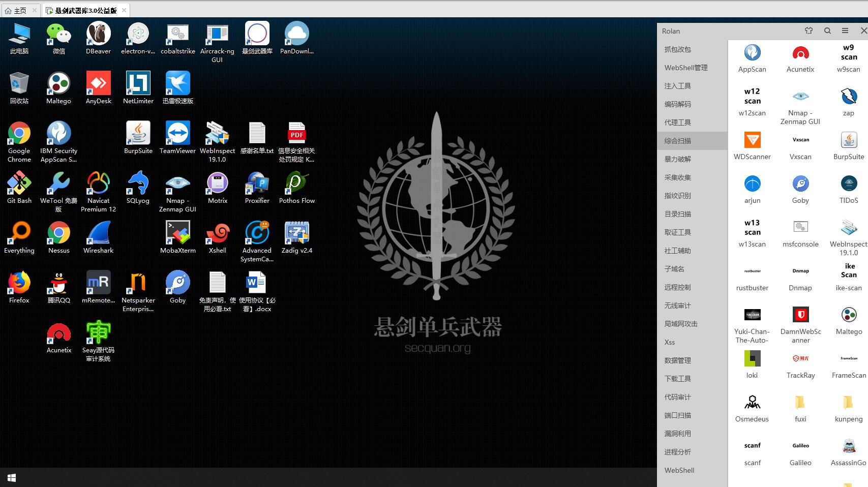Viewport: 868px width, 487px height.
Task: Open the 使用协议 docx document
Action: click(x=257, y=291)
